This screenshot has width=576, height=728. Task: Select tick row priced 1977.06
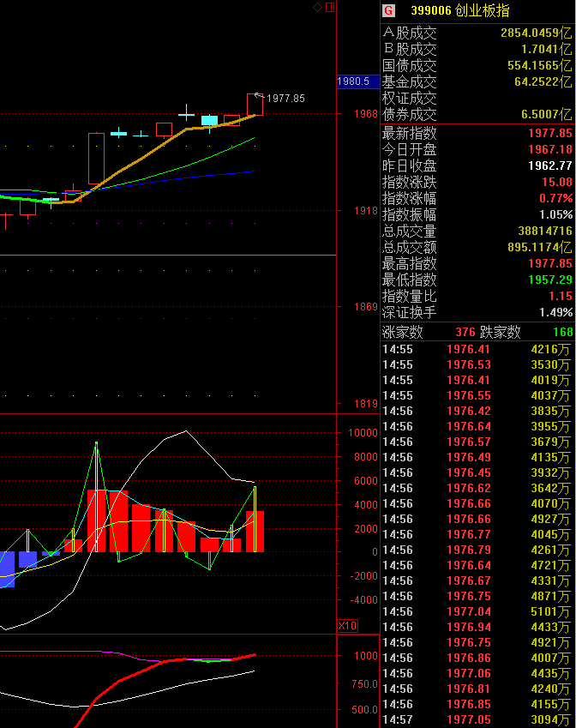(x=477, y=674)
